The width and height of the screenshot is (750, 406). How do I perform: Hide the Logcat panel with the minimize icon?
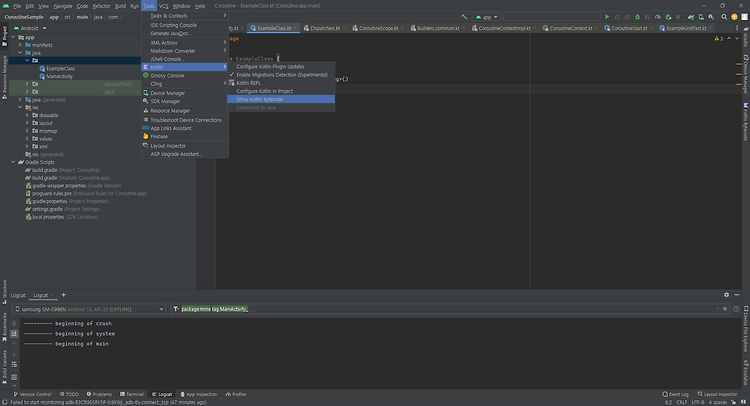point(737,295)
